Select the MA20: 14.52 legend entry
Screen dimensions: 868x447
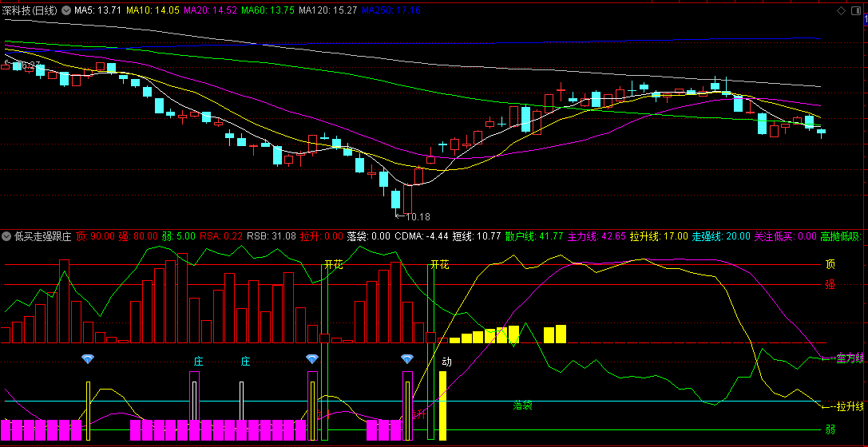coord(210,10)
